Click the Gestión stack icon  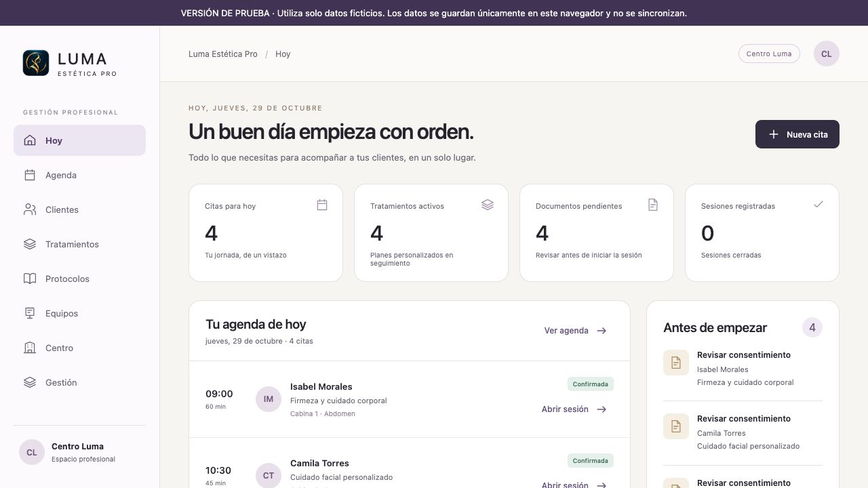point(30,382)
